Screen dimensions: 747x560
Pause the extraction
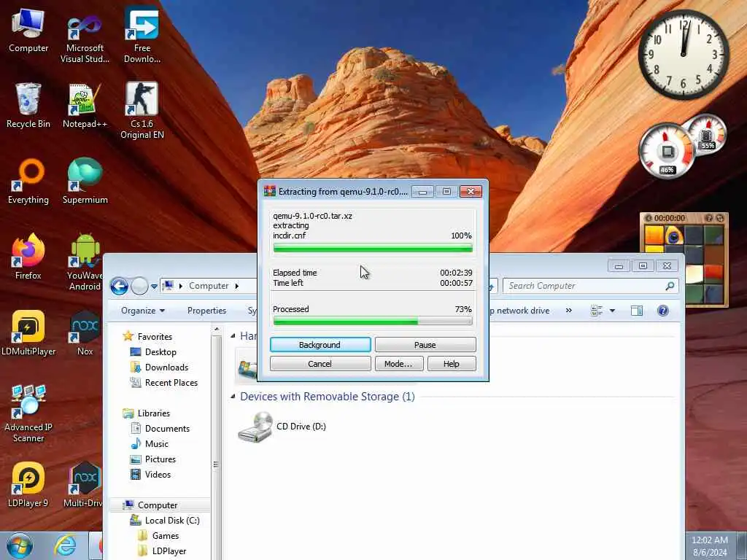pos(425,345)
